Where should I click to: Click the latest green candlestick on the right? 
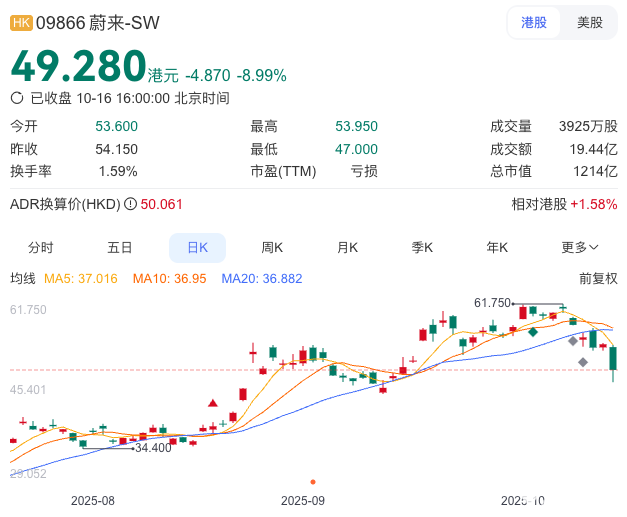(613, 359)
